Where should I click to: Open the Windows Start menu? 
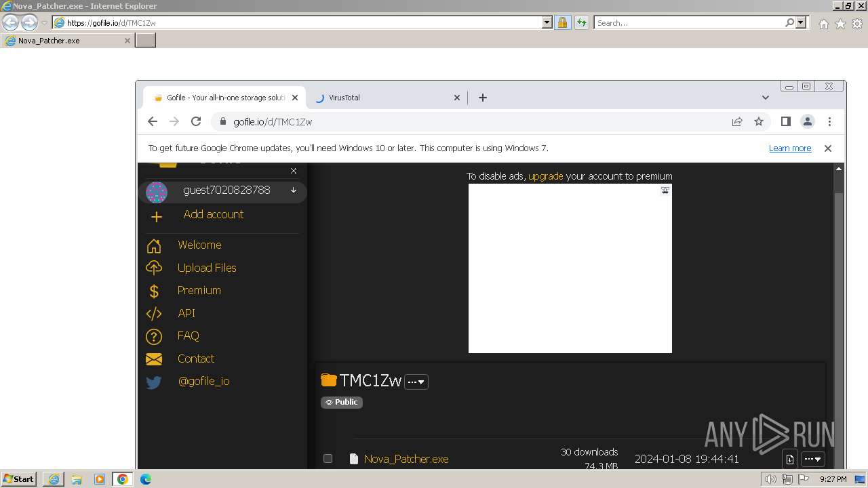[19, 479]
